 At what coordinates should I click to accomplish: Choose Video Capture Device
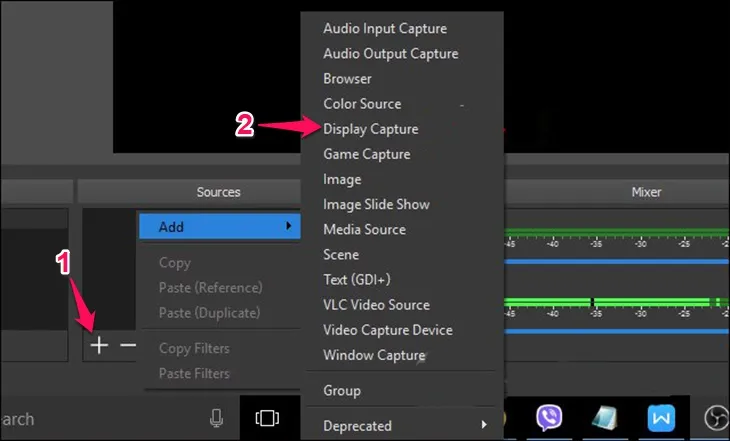point(388,330)
